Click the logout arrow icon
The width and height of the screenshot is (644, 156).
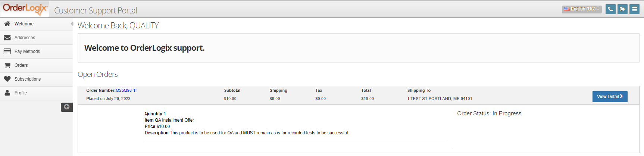(622, 9)
